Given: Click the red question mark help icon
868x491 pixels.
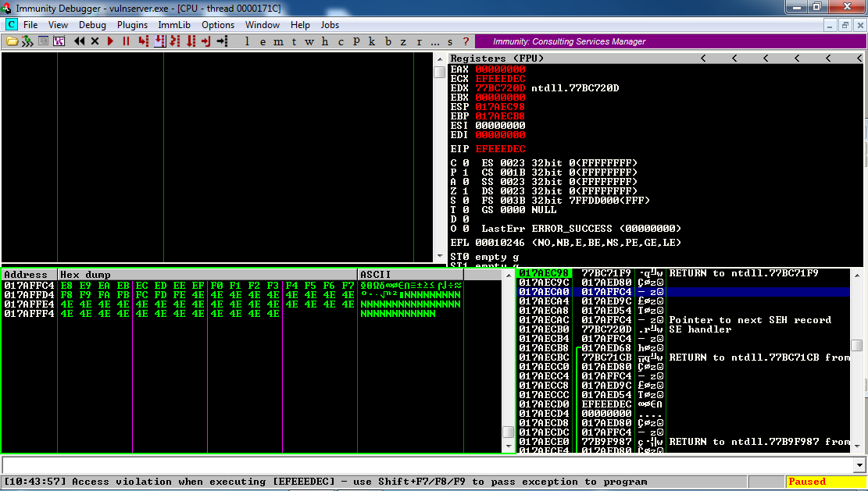Looking at the screenshot, I should [x=466, y=41].
